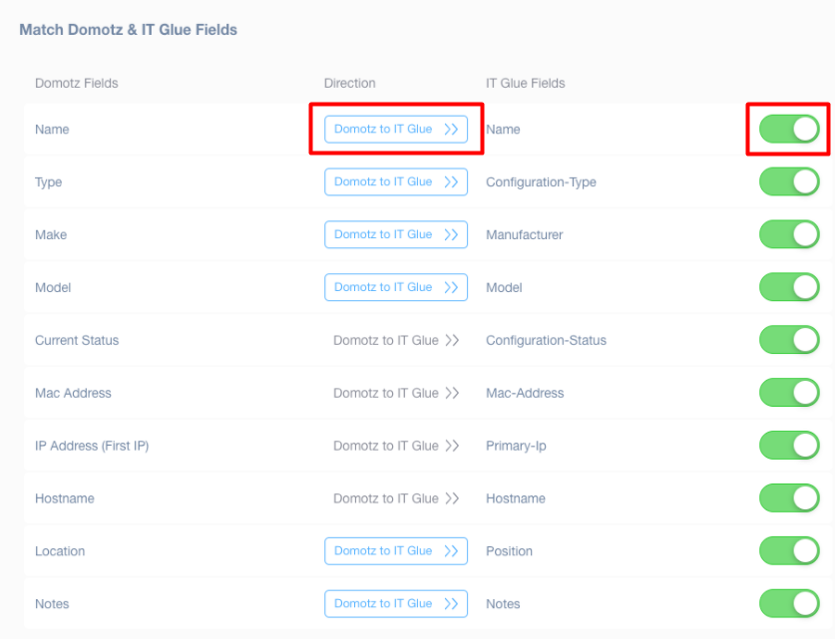This screenshot has width=835, height=644.
Task: Click the arrows icon in Mac Address row
Action: point(452,394)
